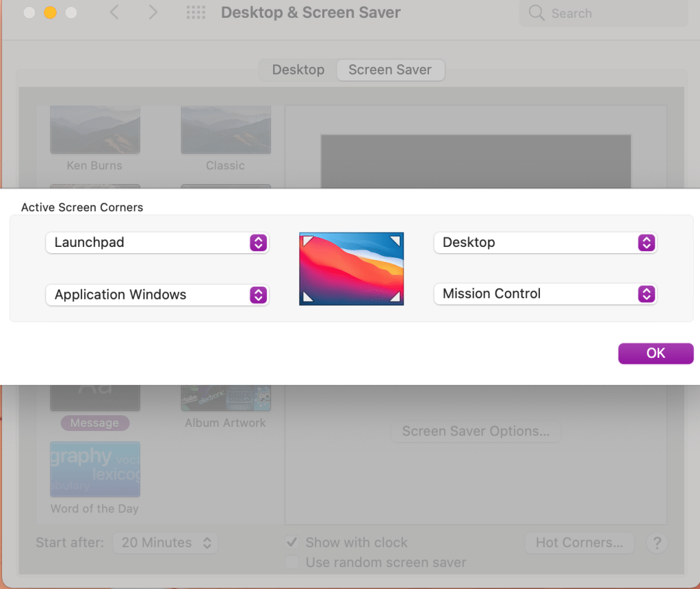Toggle the Show with clock checkbox
This screenshot has height=589, width=700.
click(292, 542)
